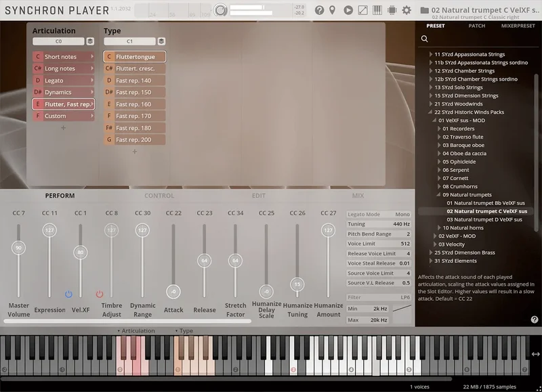The height and width of the screenshot is (392, 542).
Task: Click the resize window icon in toolbar
Action: pyautogui.click(x=362, y=10)
